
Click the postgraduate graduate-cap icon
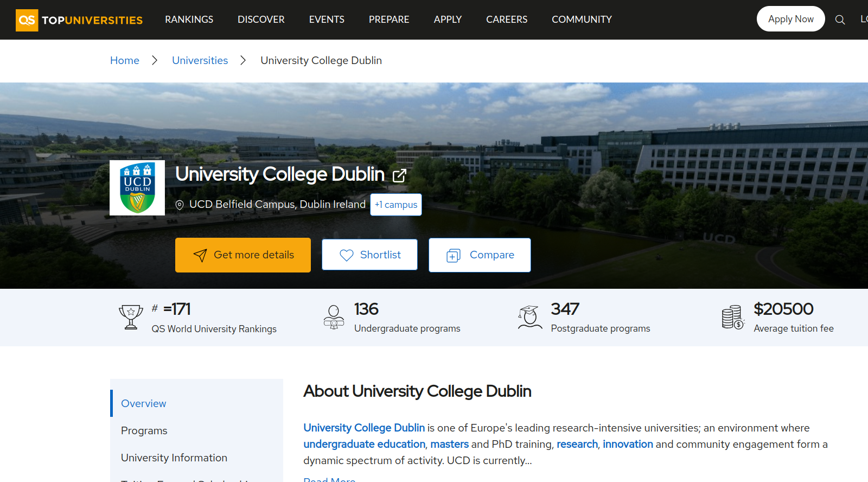tap(530, 317)
